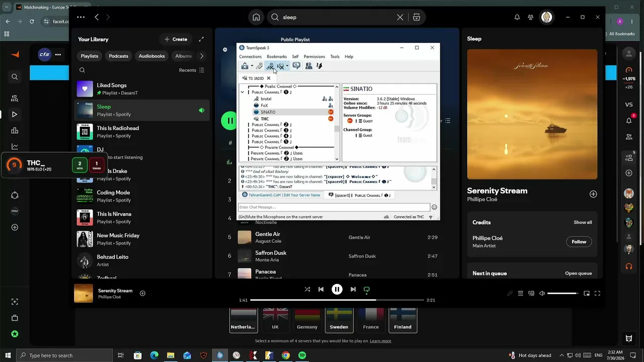Open the Permissions menu in TeamSpeak
The image size is (644, 362).
coord(314,57)
